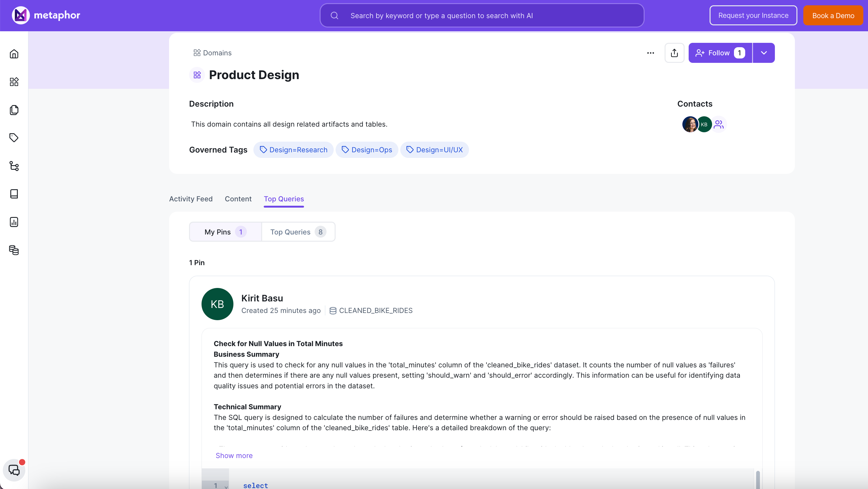Click the Product Design domain icon
Screen dimensions: 868x489
click(x=197, y=75)
